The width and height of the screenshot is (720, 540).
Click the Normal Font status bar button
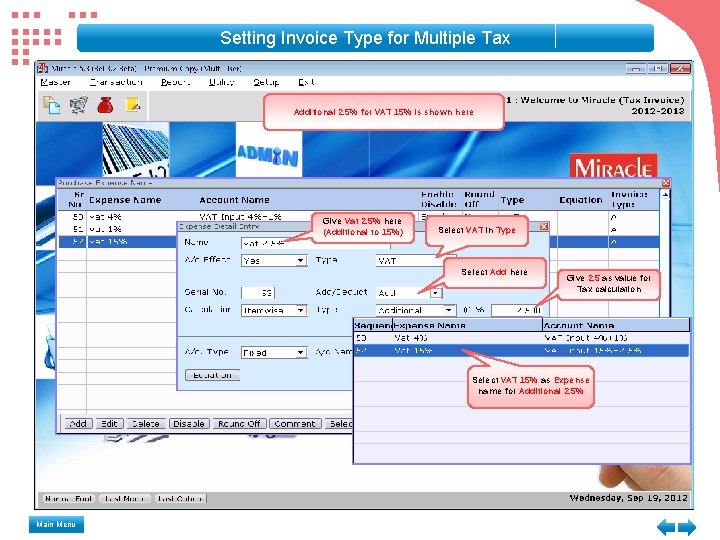tap(69, 498)
